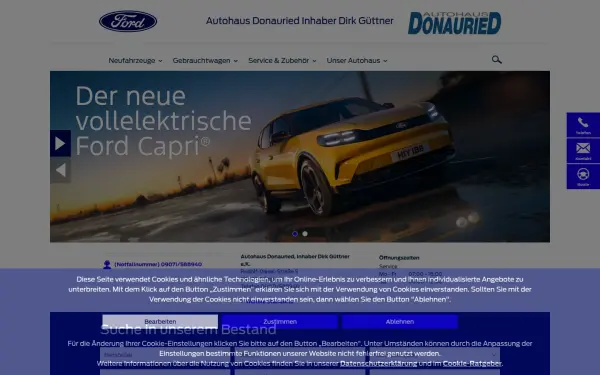The height and width of the screenshot is (375, 600).
Task: Click the Bearbeiten cookie button
Action: tap(160, 321)
